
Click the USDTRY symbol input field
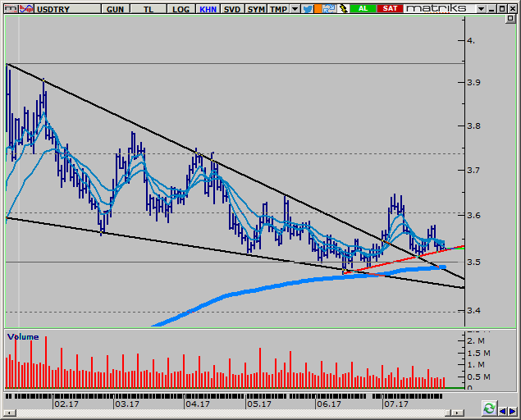coord(66,8)
